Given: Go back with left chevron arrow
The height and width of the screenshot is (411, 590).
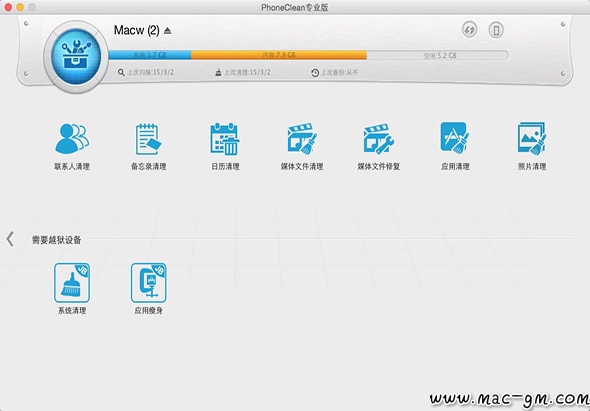Looking at the screenshot, I should coord(10,239).
